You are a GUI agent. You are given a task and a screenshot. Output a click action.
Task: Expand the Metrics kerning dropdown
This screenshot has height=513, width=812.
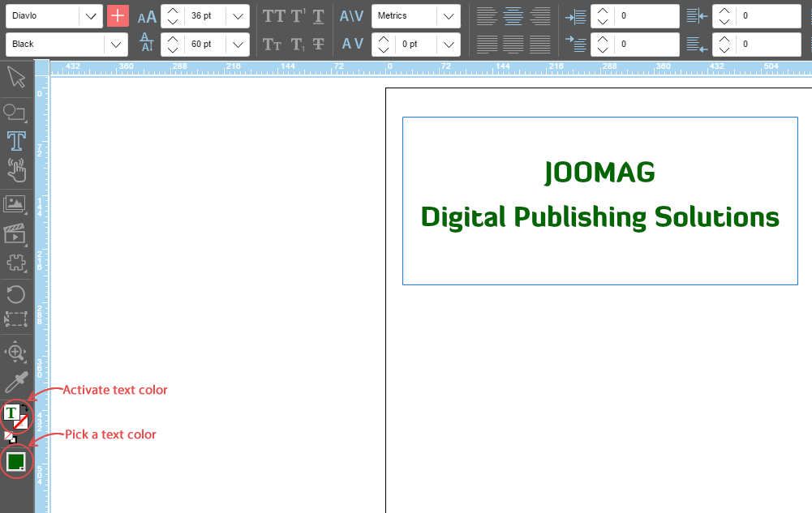448,16
